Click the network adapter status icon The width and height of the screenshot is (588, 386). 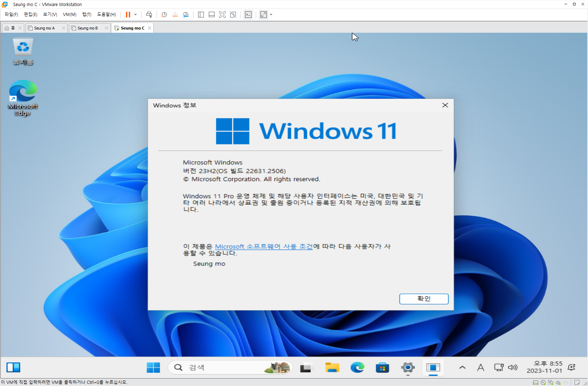(551, 383)
